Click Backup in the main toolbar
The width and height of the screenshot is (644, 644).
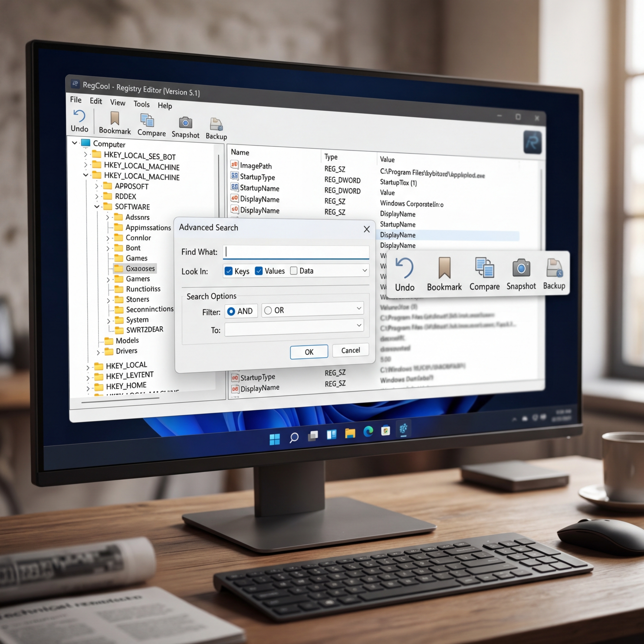(x=216, y=129)
